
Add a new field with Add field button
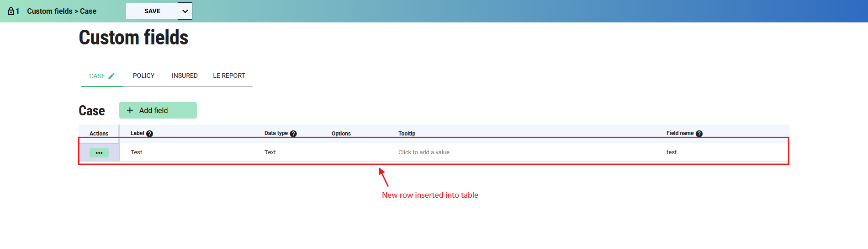coord(158,110)
